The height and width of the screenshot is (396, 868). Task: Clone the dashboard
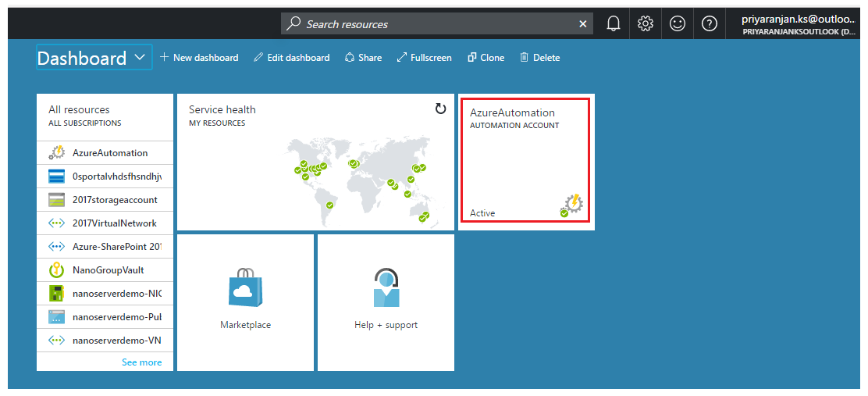coord(486,58)
